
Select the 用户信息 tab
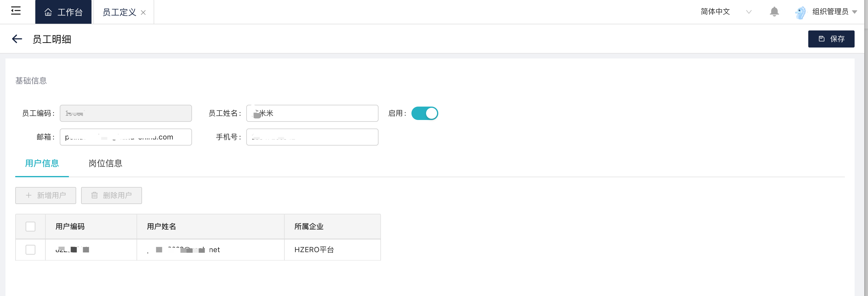[x=42, y=163]
